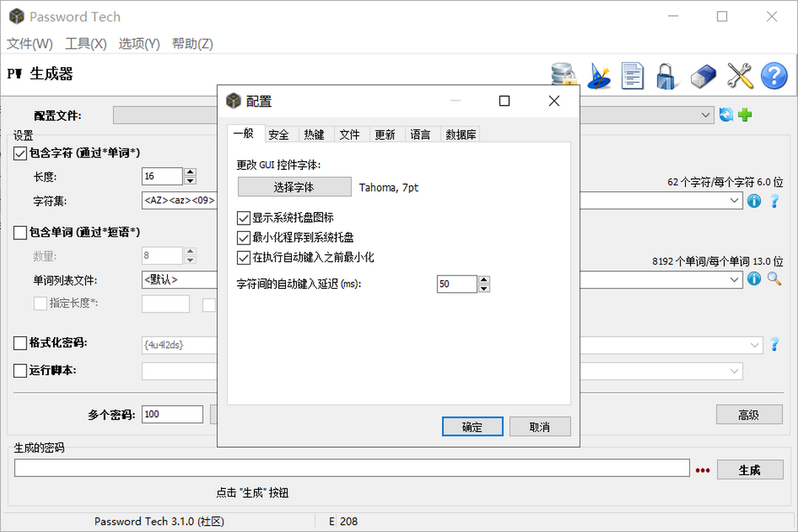Uncheck 包含字符 (通过*单词*) setting
The image size is (798, 532).
tap(18, 153)
